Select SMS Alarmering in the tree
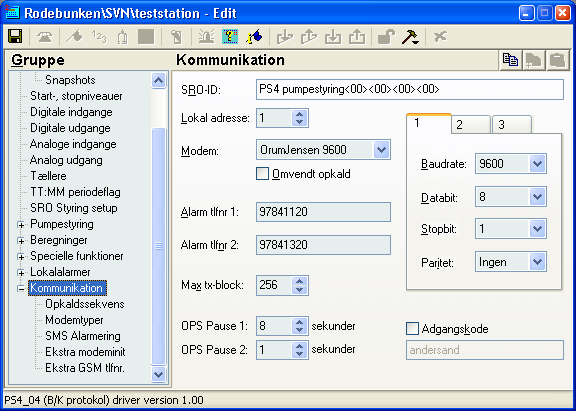The height and width of the screenshot is (411, 576). [x=83, y=336]
